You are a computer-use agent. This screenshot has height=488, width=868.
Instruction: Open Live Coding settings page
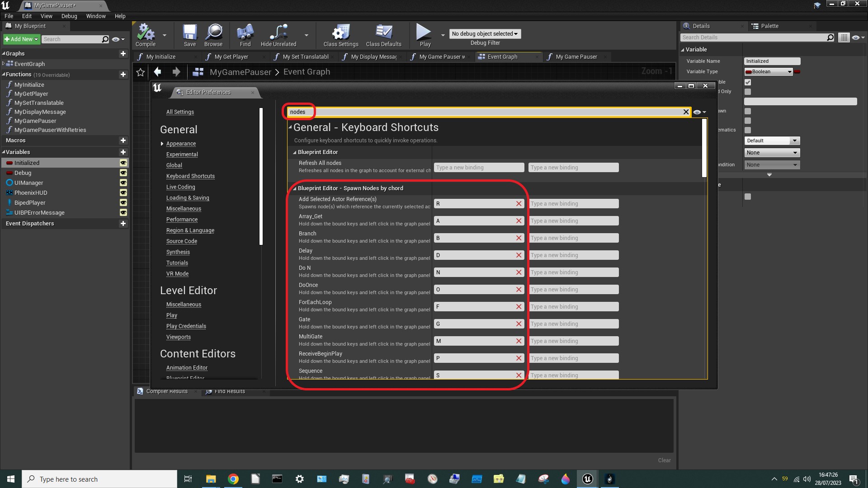(180, 187)
